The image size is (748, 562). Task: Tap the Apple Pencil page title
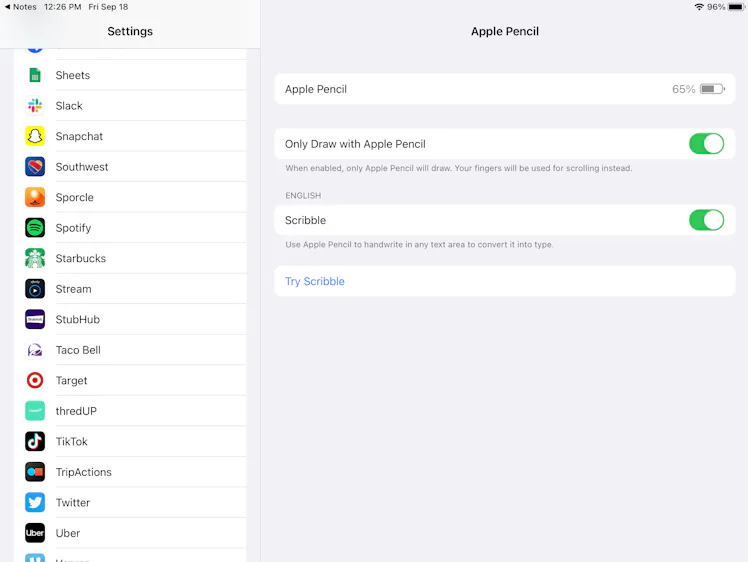point(505,31)
